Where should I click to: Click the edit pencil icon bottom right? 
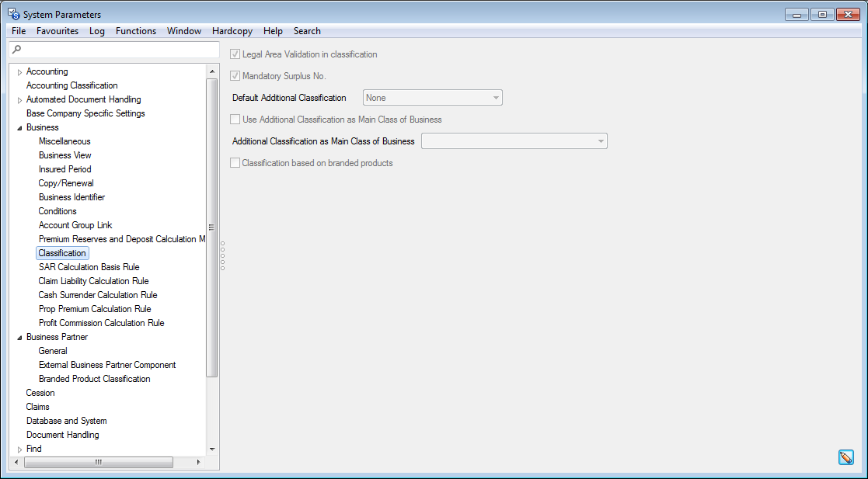(x=846, y=457)
